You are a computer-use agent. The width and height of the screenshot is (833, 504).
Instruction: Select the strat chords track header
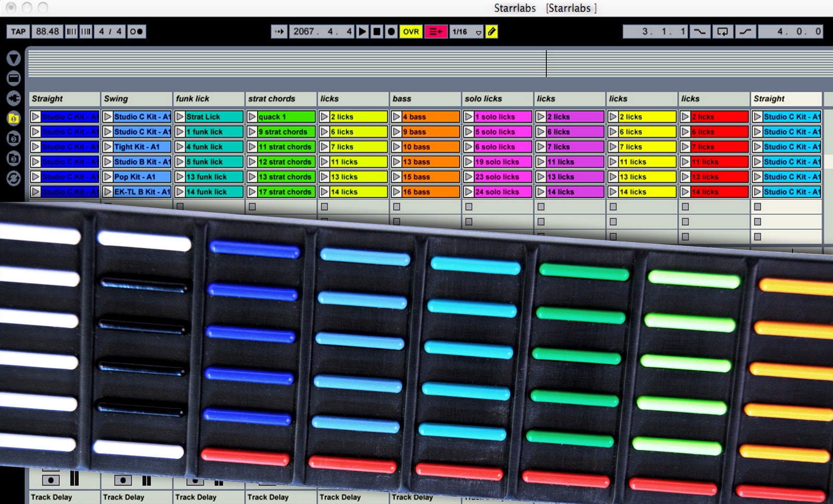coord(281,99)
